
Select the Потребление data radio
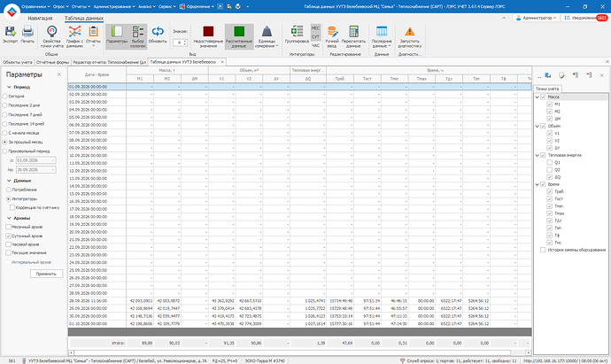[9, 190]
